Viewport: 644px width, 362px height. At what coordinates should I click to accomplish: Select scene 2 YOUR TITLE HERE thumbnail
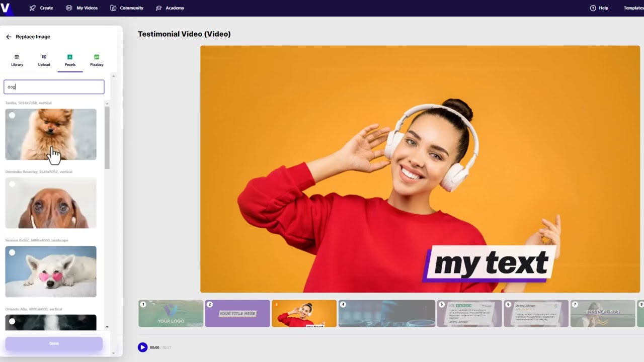click(x=237, y=313)
